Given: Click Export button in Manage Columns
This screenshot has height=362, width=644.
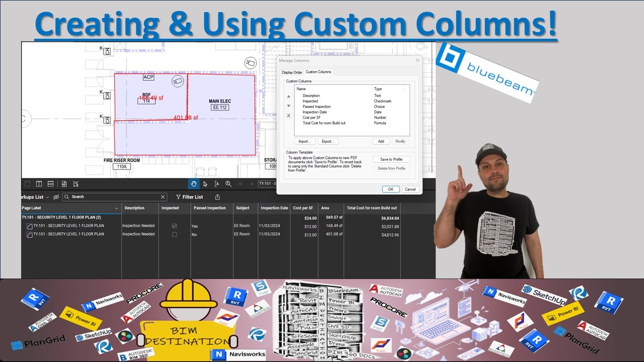Looking at the screenshot, I should 328,141.
